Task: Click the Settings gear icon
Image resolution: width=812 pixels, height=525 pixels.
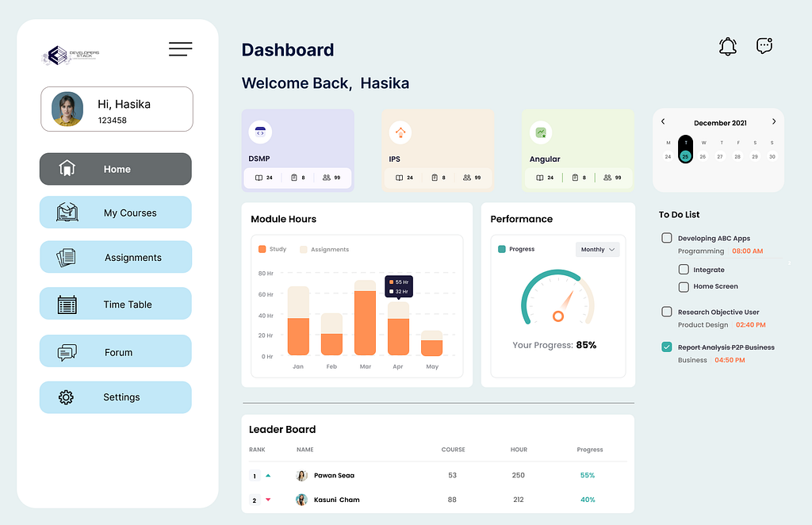Action: tap(67, 397)
